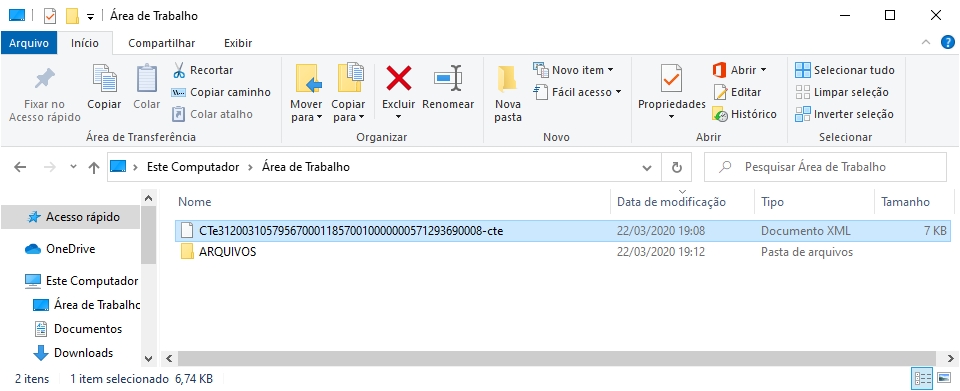Open the Mover para option

click(x=307, y=93)
